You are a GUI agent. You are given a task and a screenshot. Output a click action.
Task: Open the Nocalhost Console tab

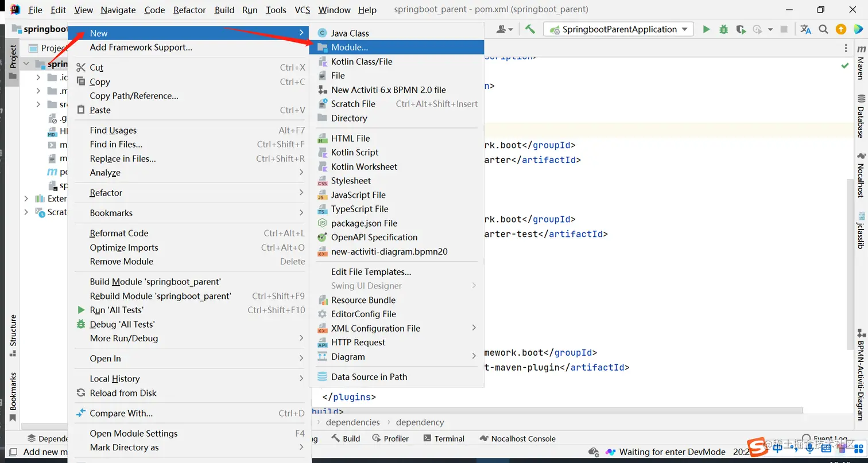tap(517, 438)
